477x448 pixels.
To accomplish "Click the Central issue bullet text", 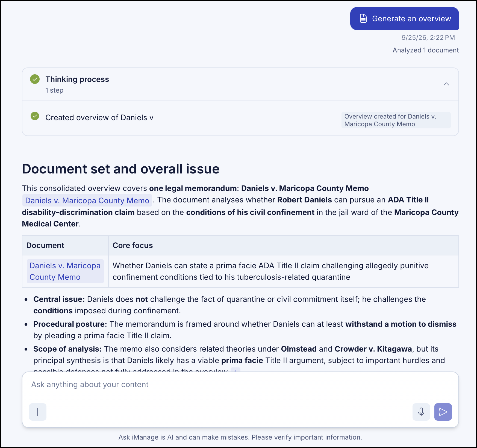I will [229, 305].
